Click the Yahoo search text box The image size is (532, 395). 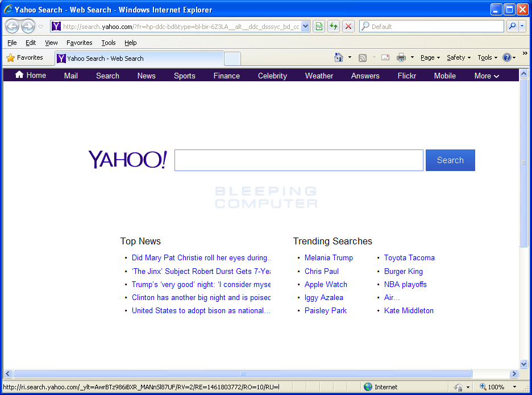(x=299, y=160)
